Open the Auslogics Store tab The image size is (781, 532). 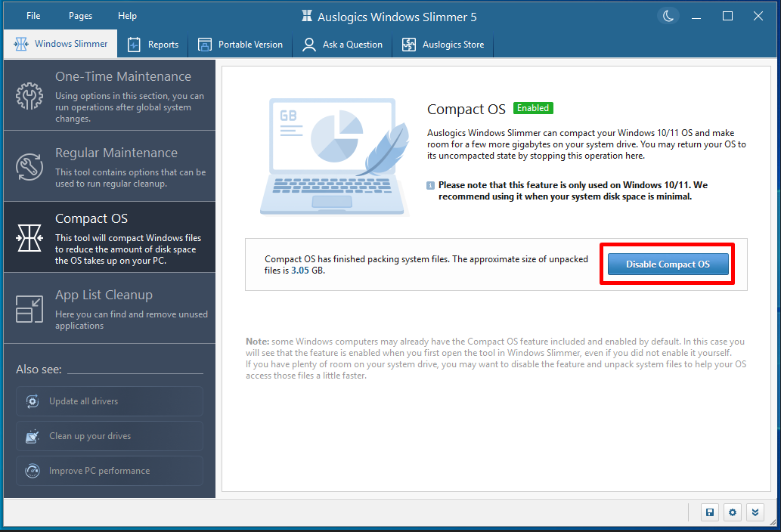443,45
